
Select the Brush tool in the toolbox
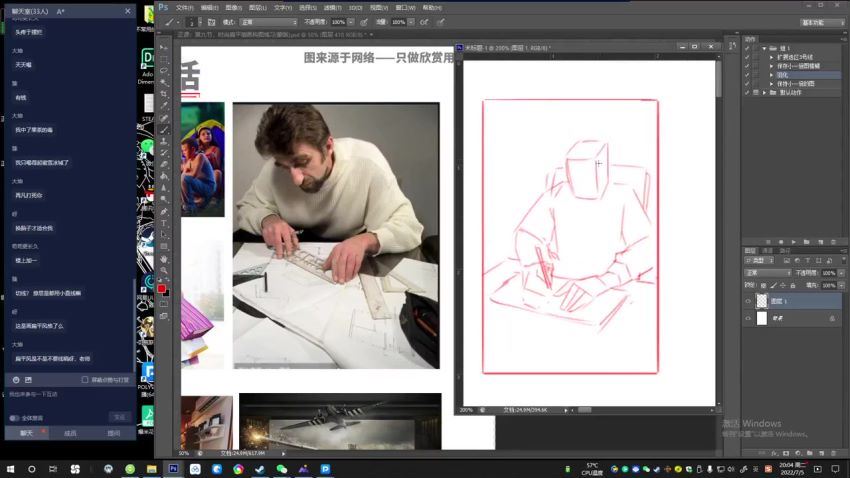[x=164, y=130]
